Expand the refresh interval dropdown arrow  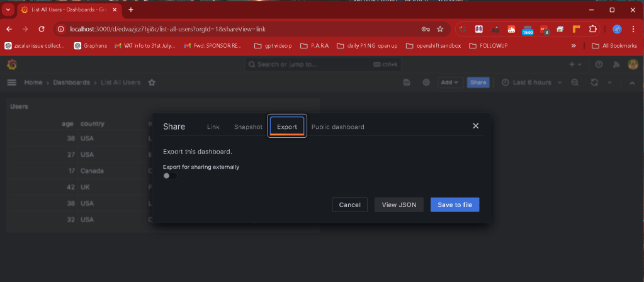click(610, 82)
